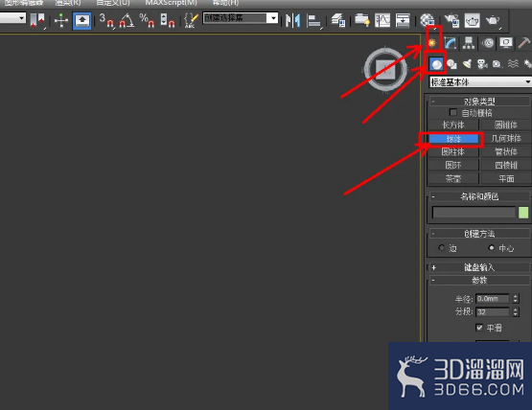Expand the 键盘输入 rollout

(x=479, y=267)
